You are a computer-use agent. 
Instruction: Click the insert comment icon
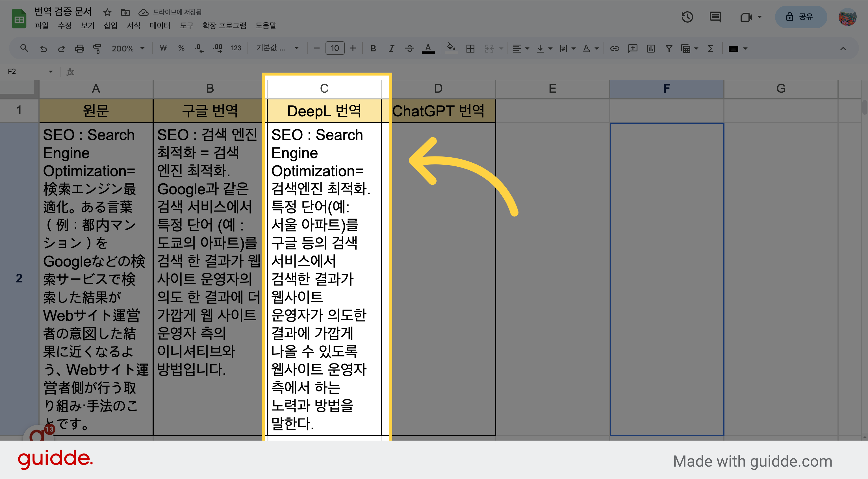tap(632, 49)
